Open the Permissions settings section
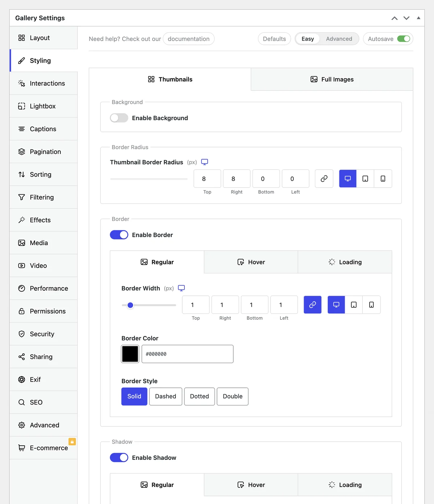434x504 pixels. tap(43, 311)
